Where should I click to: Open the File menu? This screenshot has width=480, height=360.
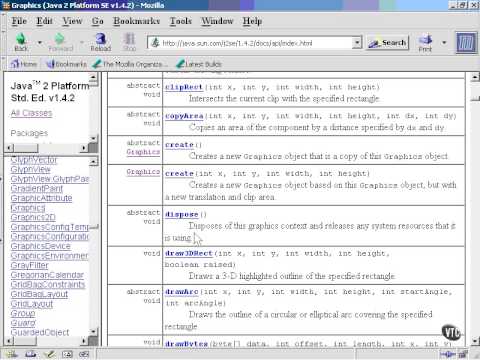point(19,21)
